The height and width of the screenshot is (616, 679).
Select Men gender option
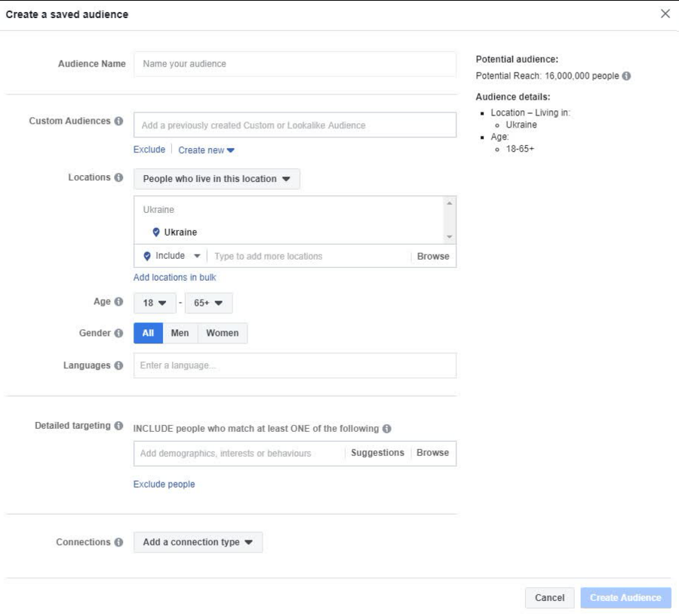point(180,334)
